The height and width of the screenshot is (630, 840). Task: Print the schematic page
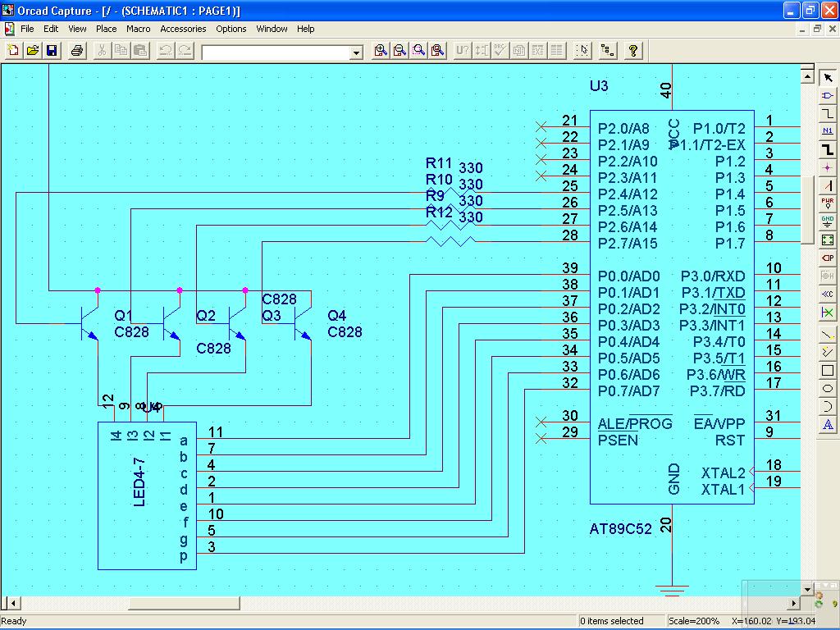pyautogui.click(x=77, y=50)
